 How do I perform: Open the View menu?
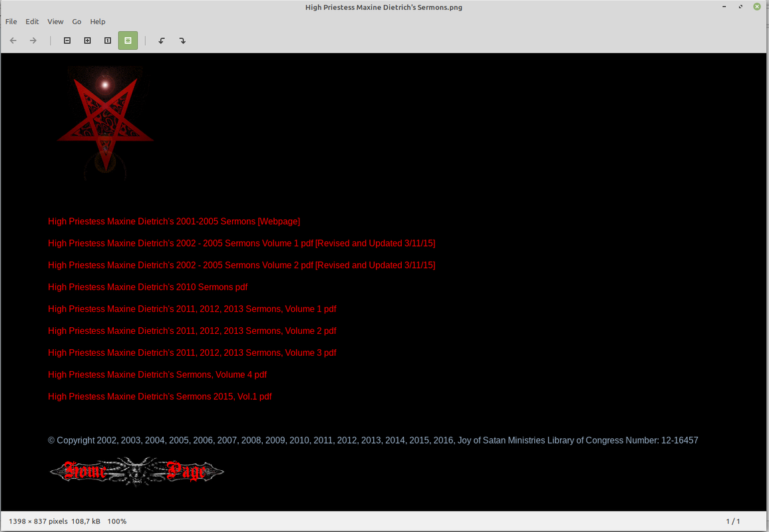[55, 21]
